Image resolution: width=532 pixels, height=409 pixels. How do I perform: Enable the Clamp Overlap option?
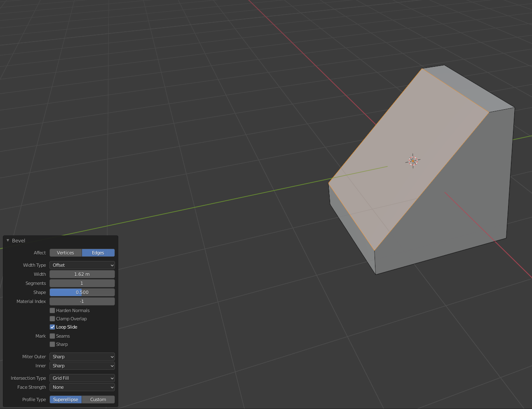52,318
